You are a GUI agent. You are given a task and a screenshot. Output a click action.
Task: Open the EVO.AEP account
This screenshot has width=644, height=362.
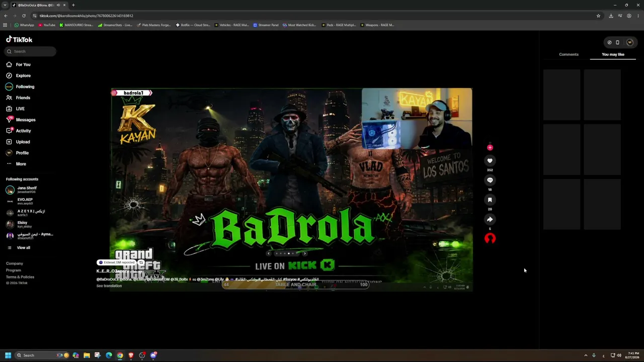[19, 201]
